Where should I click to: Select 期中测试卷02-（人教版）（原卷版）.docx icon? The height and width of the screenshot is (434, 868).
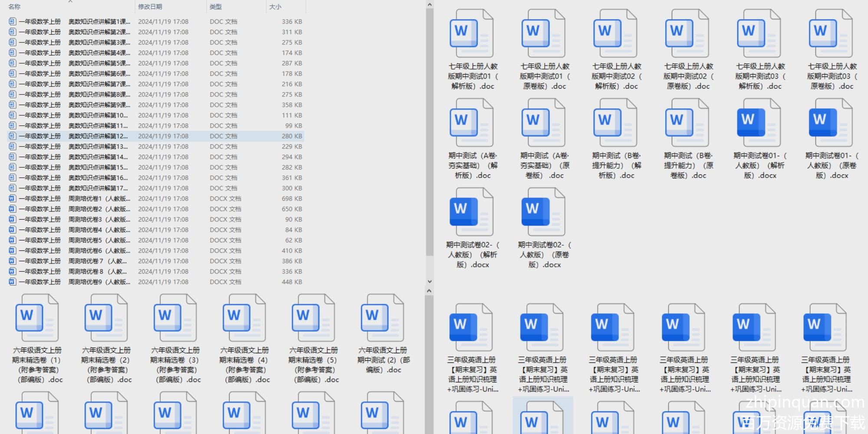point(543,213)
